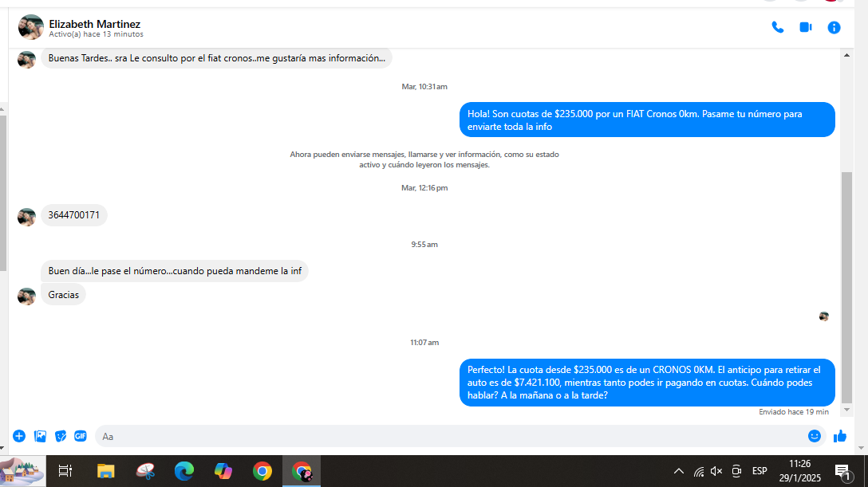The width and height of the screenshot is (868, 487).
Task: Switch ESP keyboard language
Action: pos(759,471)
